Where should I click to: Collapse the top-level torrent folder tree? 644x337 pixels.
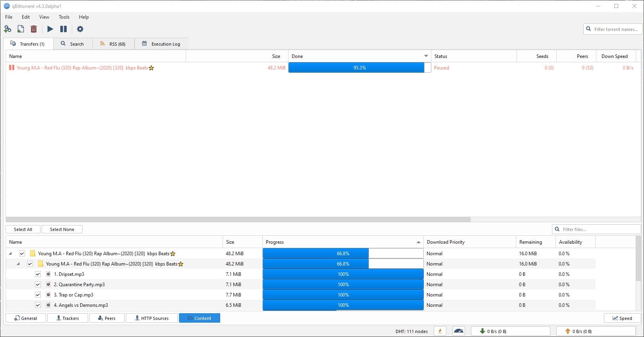pyautogui.click(x=10, y=254)
